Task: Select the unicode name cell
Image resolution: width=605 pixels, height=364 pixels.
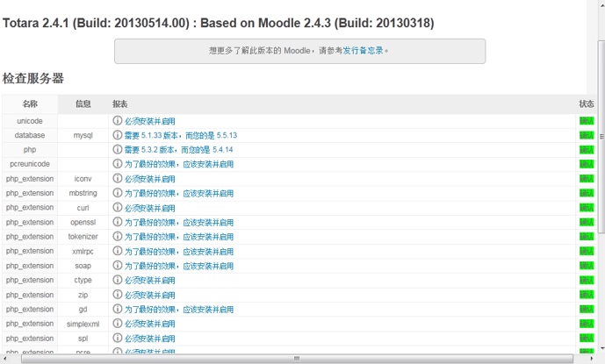Action: click(x=30, y=121)
